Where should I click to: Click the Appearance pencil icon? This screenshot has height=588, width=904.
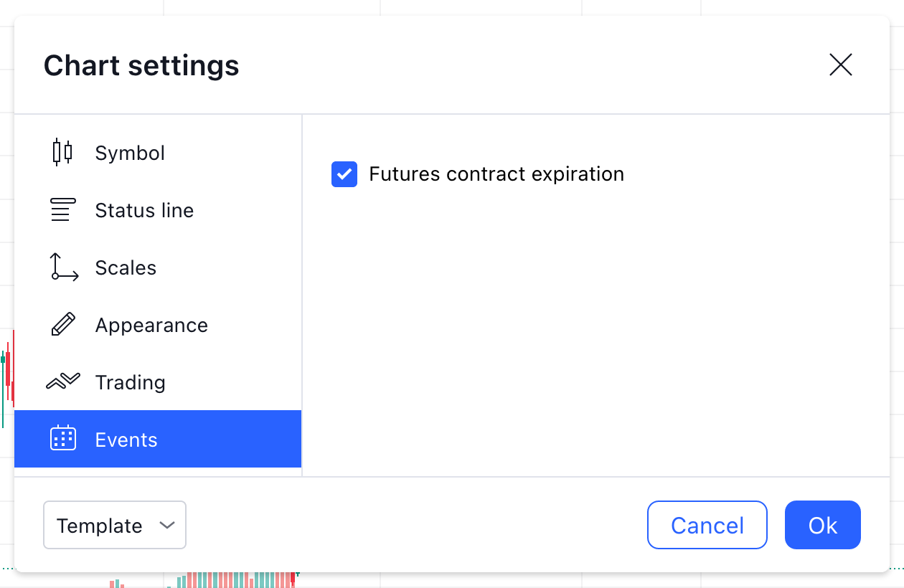click(63, 325)
